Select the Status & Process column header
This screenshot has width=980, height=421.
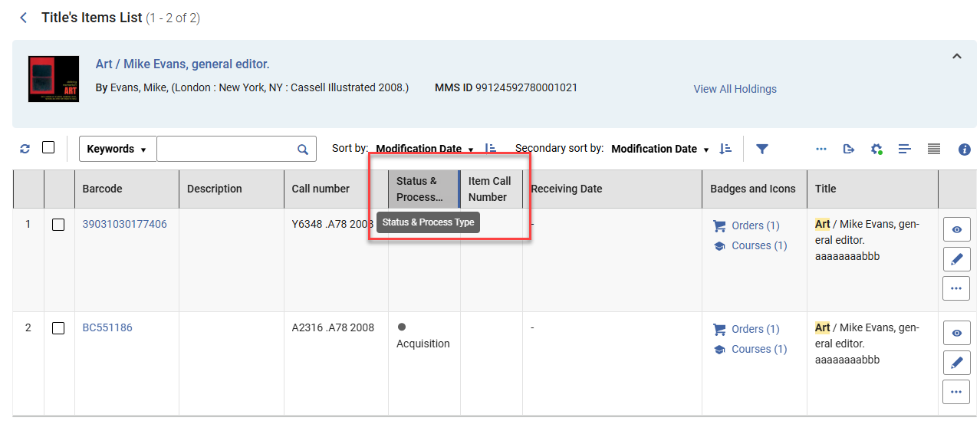pyautogui.click(x=423, y=189)
